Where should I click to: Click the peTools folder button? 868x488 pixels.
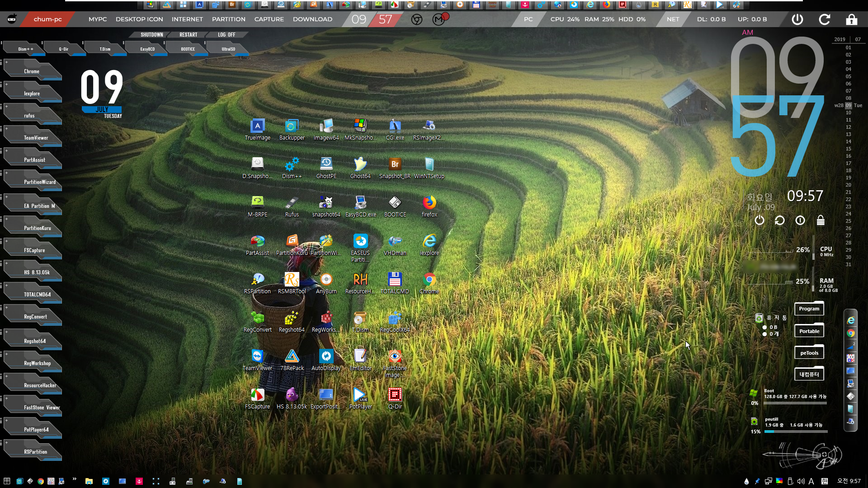809,352
